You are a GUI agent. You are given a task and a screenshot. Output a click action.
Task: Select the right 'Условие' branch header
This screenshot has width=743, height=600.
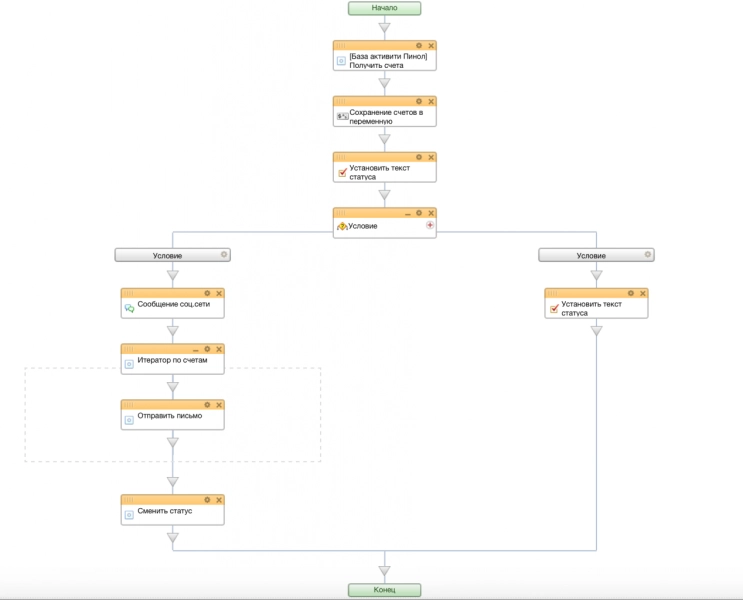click(591, 256)
